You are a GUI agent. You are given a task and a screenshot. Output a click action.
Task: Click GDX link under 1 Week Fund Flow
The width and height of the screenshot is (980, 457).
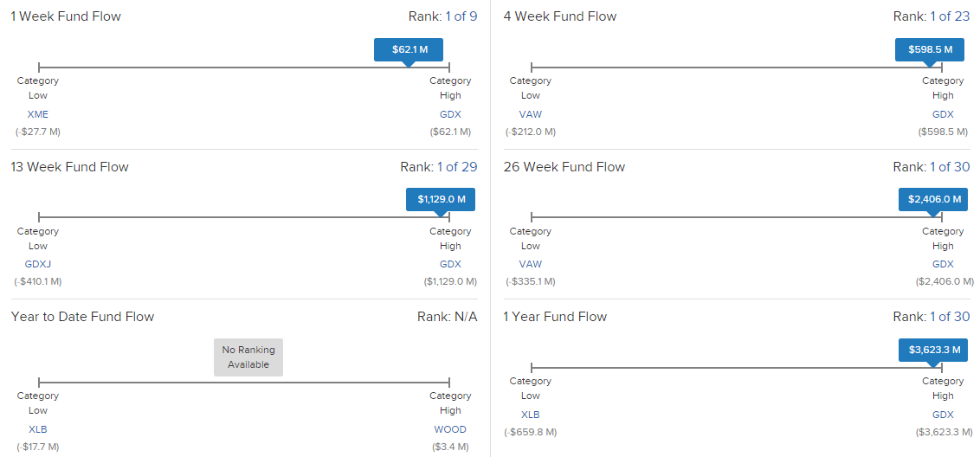450,114
